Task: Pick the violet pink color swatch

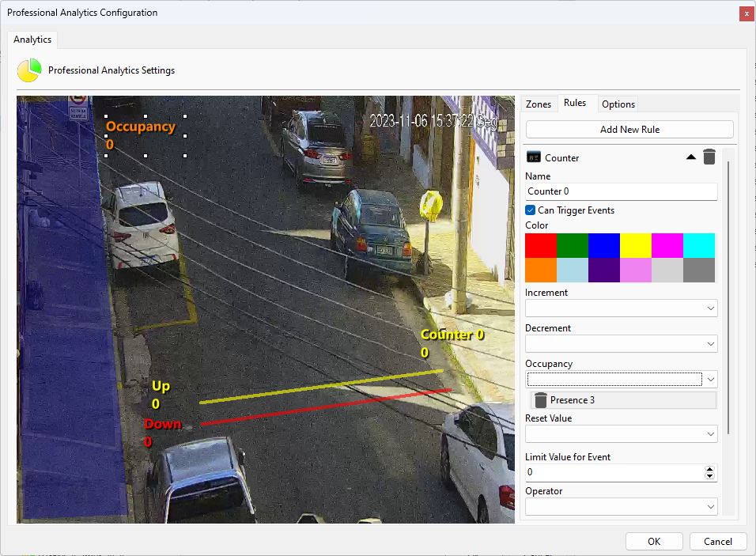Action: [636, 270]
